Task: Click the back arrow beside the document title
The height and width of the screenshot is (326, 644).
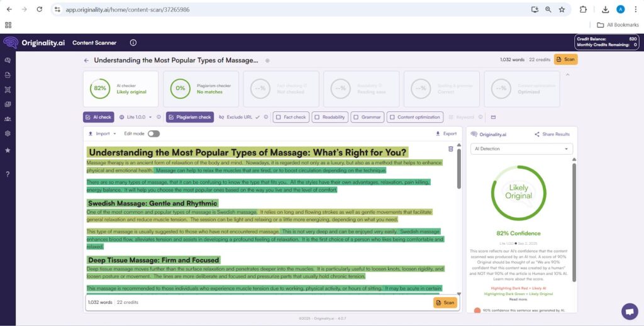Action: [86, 60]
